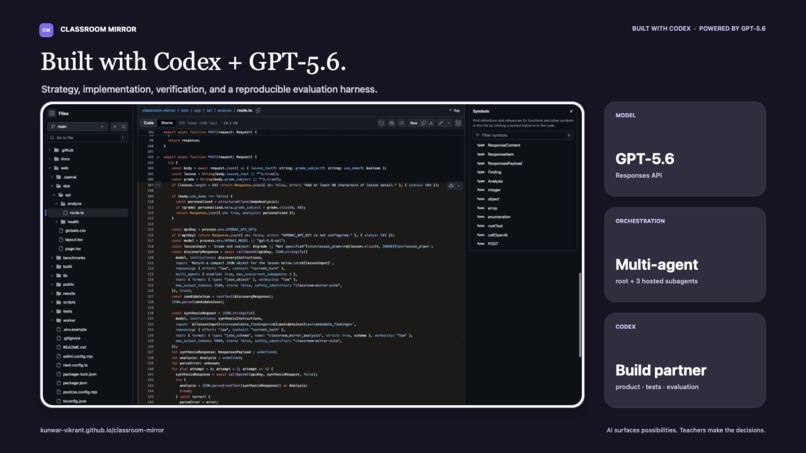Open line 107 actions ellipsis menu
806x453 pixels.
click(157, 185)
